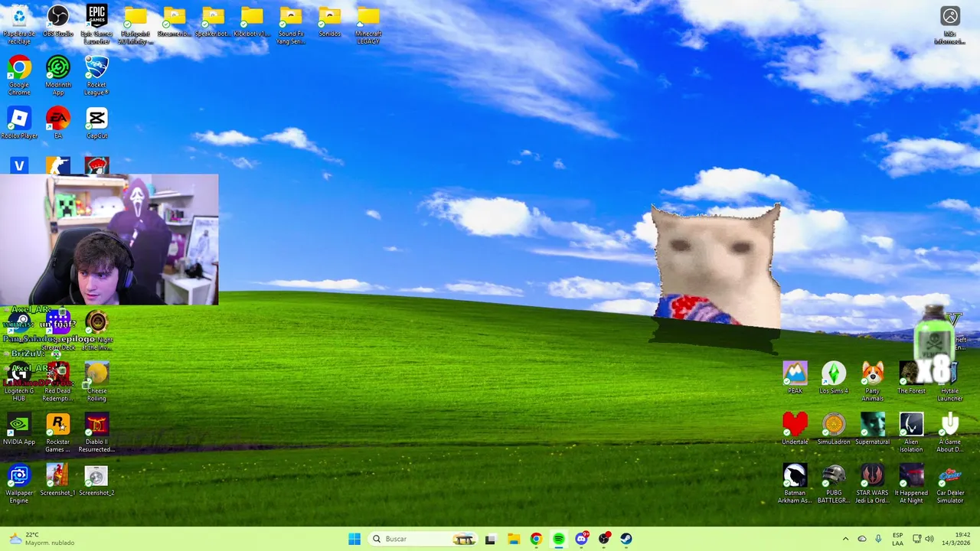The height and width of the screenshot is (551, 980).
Task: Launch the Undertale heart icon
Action: coord(795,429)
